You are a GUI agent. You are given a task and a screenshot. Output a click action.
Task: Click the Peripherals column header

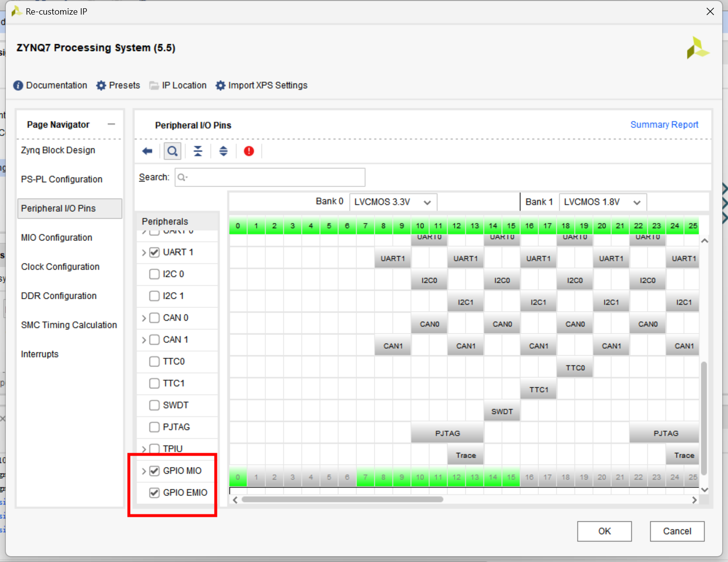pyautogui.click(x=177, y=221)
